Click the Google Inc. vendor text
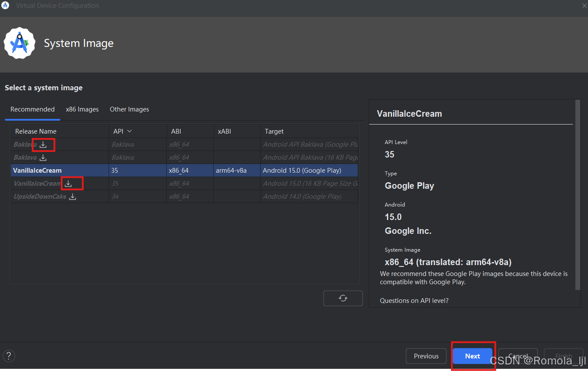The width and height of the screenshot is (588, 371). (x=408, y=231)
